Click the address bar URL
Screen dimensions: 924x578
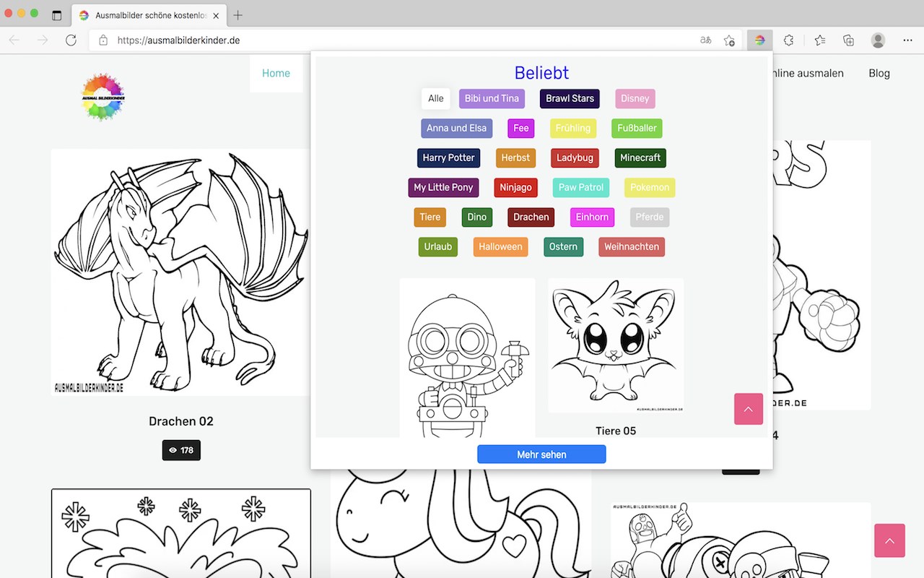(x=178, y=40)
